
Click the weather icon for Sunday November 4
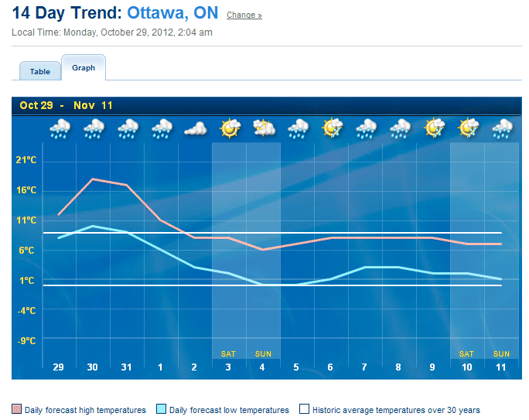tap(264, 128)
